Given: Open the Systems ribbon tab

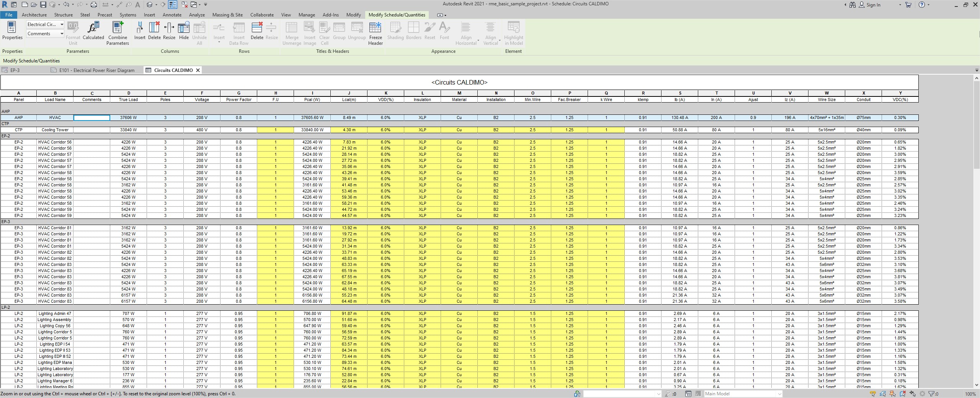Looking at the screenshot, I should click(x=127, y=15).
